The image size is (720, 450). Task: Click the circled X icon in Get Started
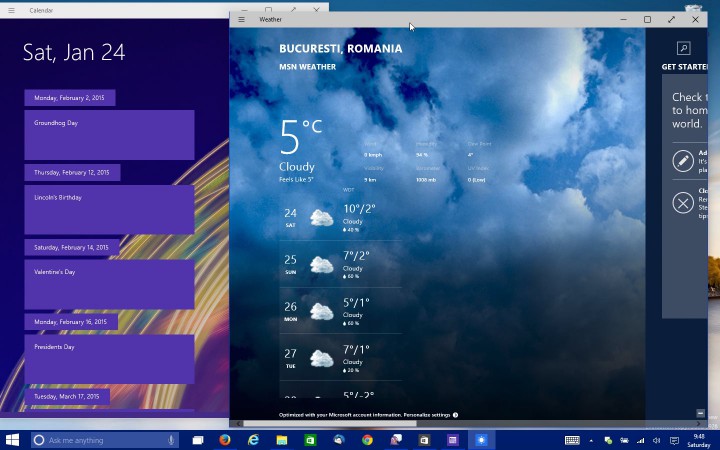(683, 202)
